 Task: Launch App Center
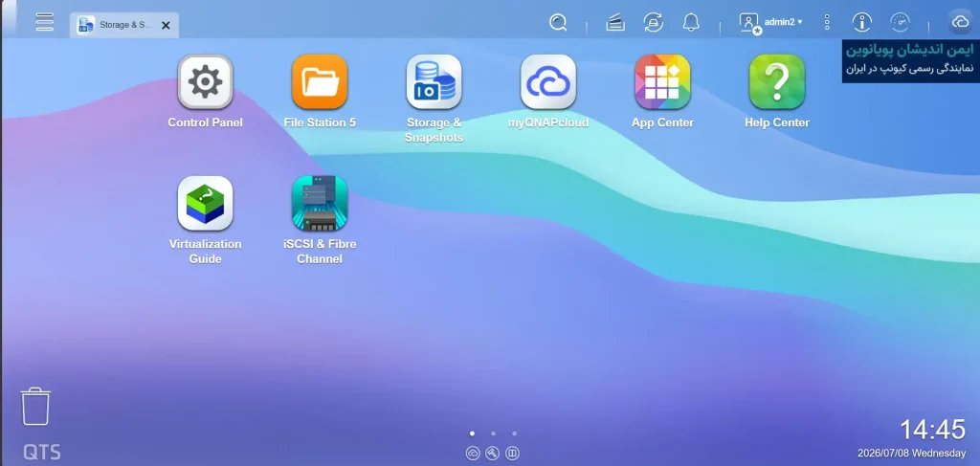tap(662, 82)
